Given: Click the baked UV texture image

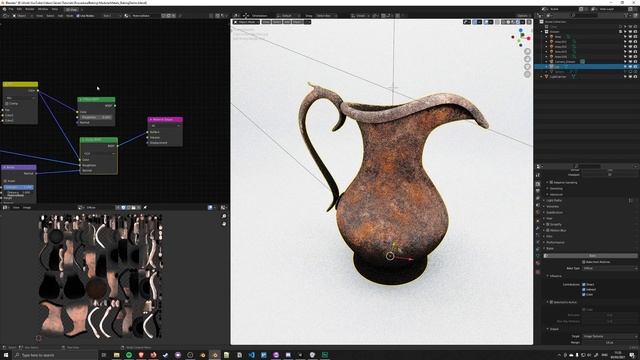Looking at the screenshot, I should (100, 276).
